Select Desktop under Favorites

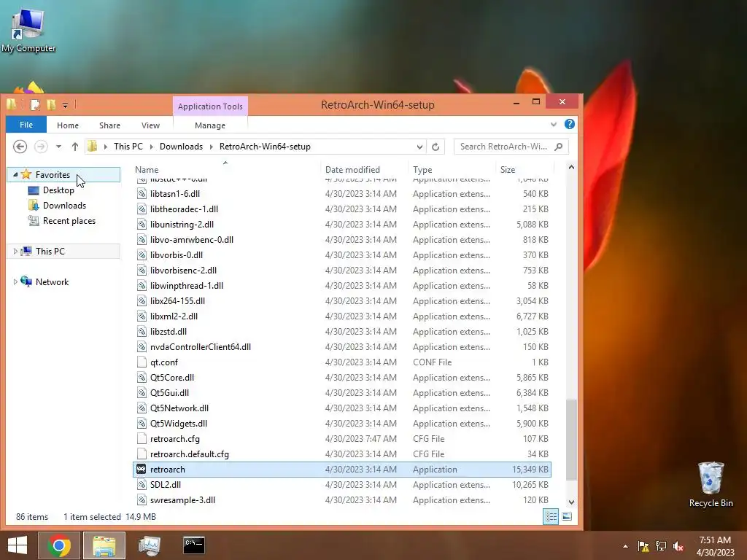58,190
